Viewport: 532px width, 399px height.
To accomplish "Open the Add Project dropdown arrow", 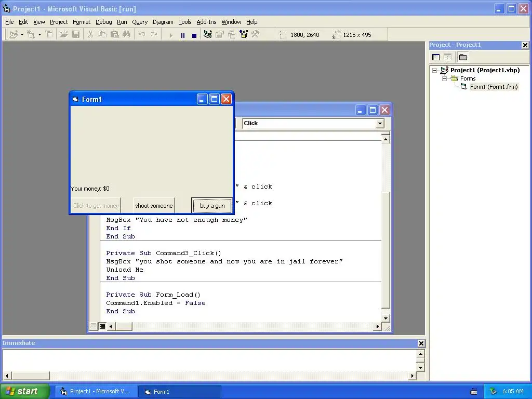I will [22, 34].
